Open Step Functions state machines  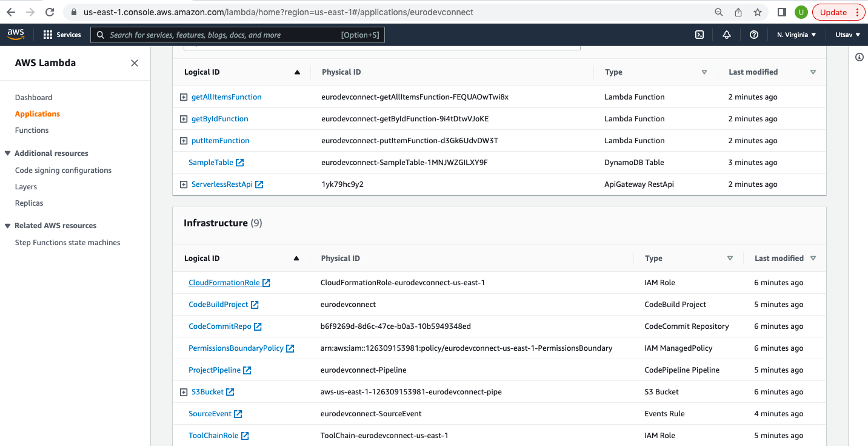(x=67, y=243)
